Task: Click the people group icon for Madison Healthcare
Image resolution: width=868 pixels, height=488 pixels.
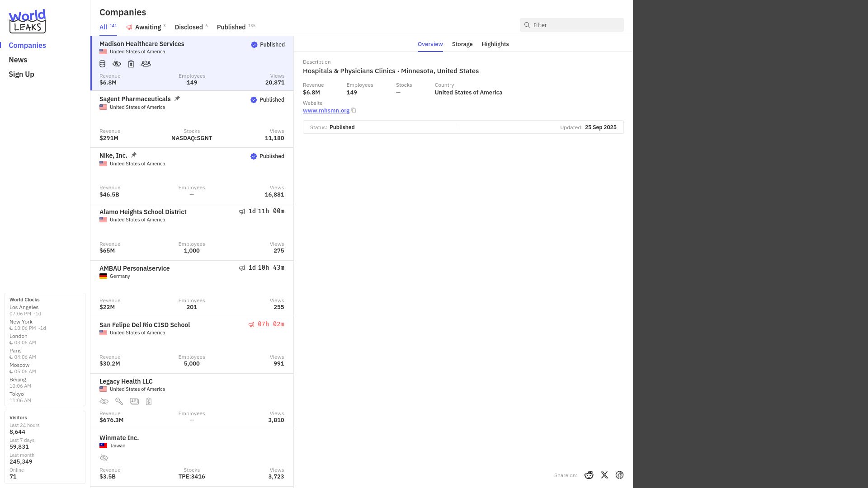Action: coord(146,64)
